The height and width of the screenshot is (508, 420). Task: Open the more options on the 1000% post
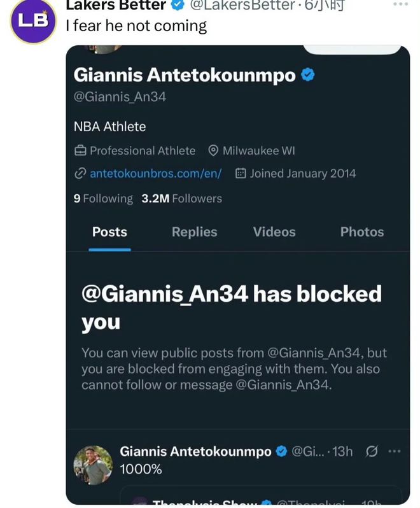pos(395,451)
